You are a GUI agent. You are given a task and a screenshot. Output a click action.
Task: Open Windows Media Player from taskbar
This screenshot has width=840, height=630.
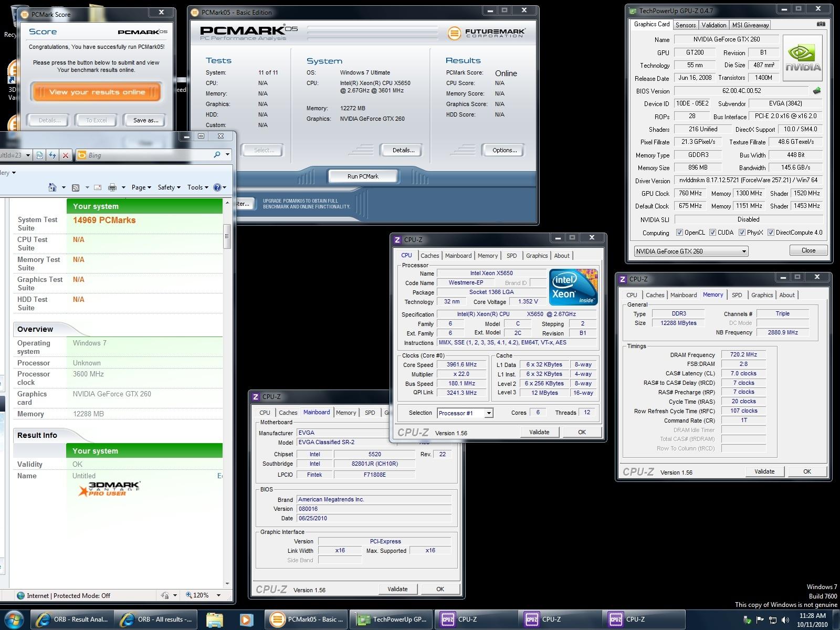pyautogui.click(x=245, y=619)
